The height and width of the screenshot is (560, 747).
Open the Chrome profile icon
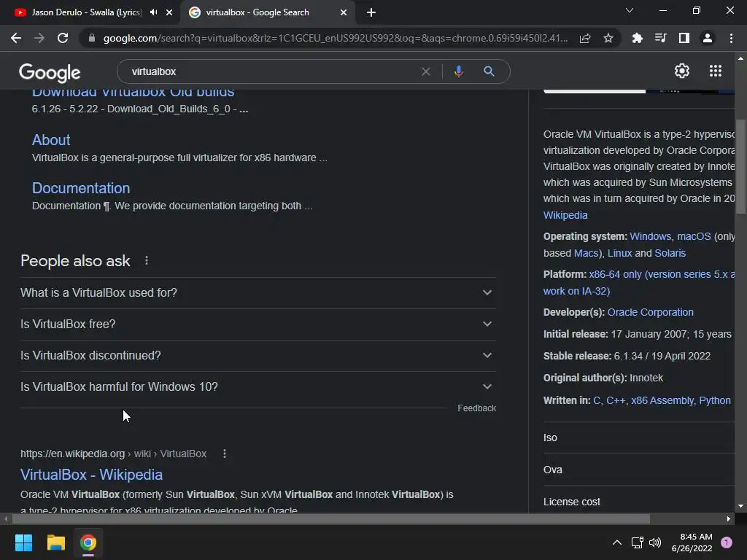[708, 38]
